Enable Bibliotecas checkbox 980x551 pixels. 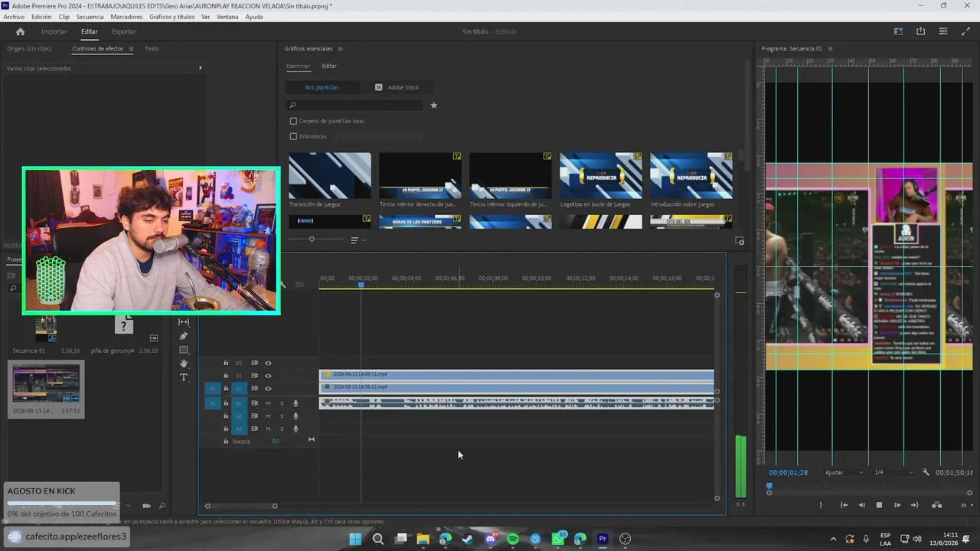tap(293, 136)
